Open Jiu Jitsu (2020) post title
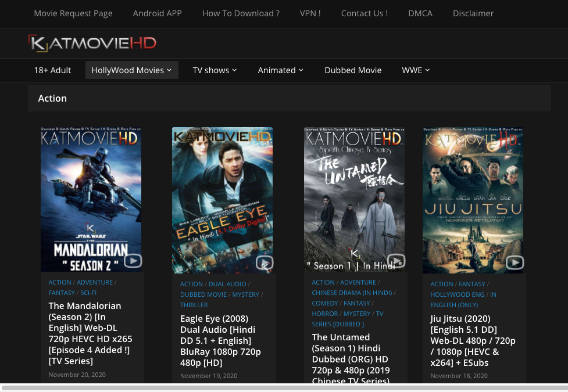This screenshot has height=392, width=568. coord(473,340)
